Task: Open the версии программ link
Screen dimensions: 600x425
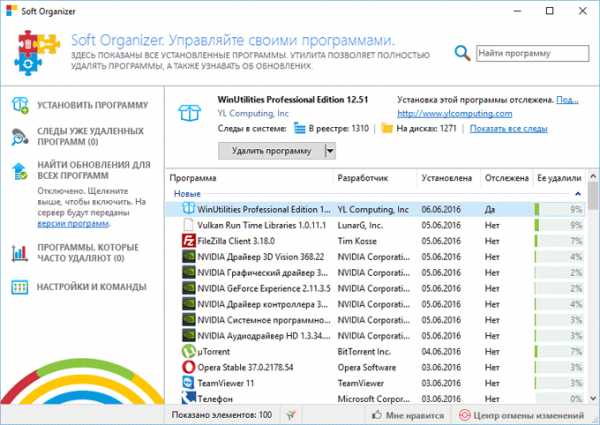Action: 73,223
